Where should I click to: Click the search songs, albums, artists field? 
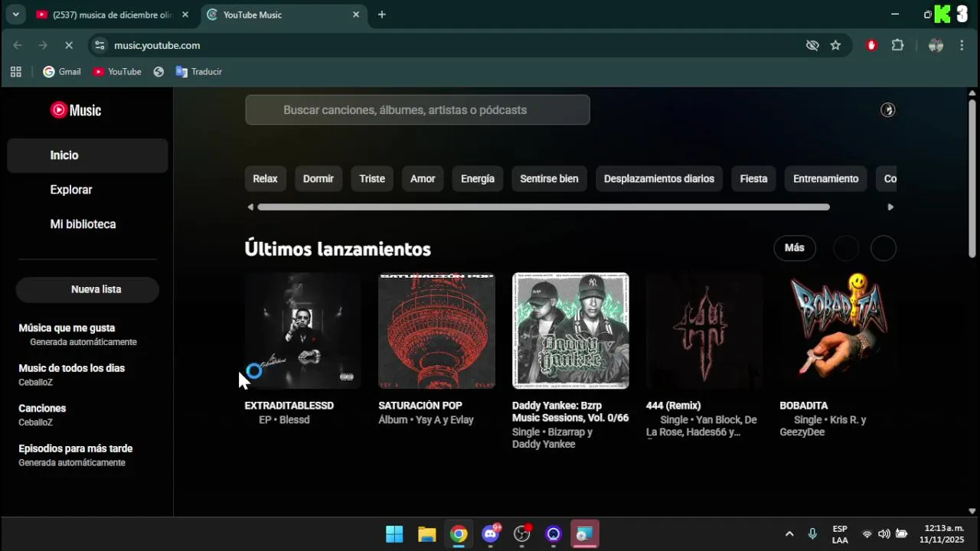point(417,110)
